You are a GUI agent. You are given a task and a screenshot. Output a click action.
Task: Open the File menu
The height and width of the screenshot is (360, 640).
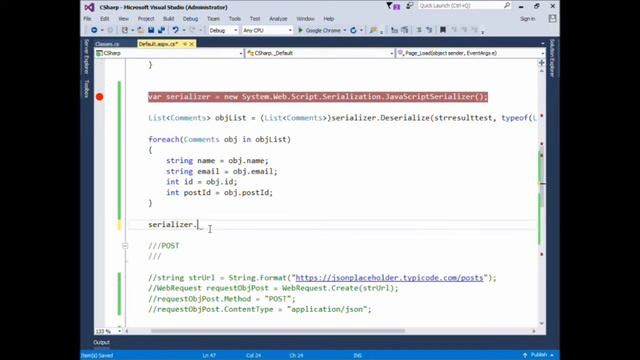point(87,19)
